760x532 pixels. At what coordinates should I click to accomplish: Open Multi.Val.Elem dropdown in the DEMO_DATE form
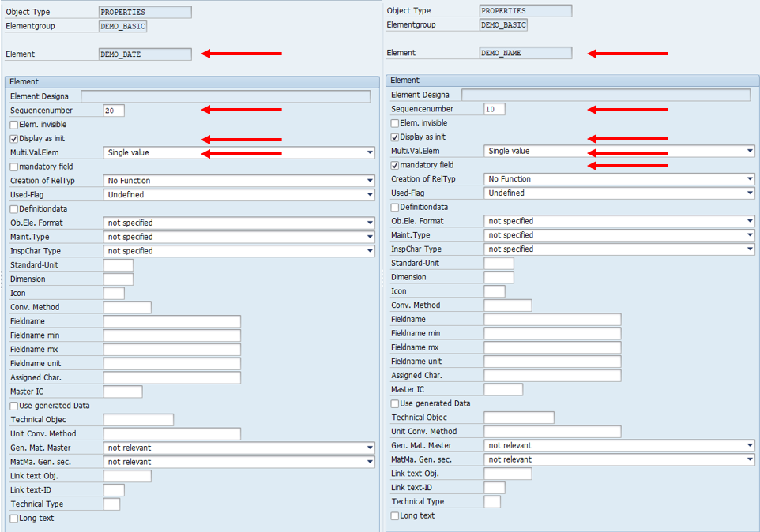(x=369, y=153)
